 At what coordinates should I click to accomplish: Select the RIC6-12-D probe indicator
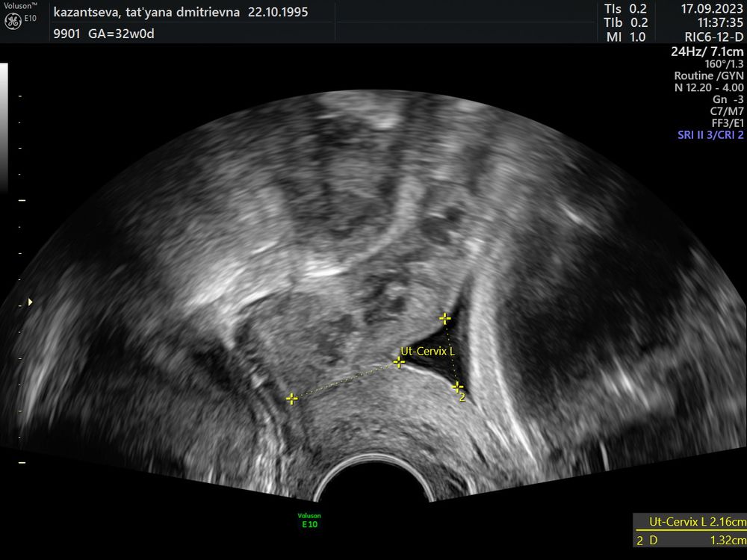pyautogui.click(x=713, y=37)
